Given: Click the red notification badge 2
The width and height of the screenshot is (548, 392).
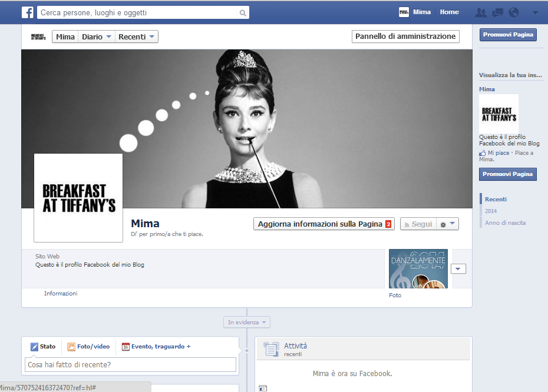Looking at the screenshot, I should [x=388, y=224].
